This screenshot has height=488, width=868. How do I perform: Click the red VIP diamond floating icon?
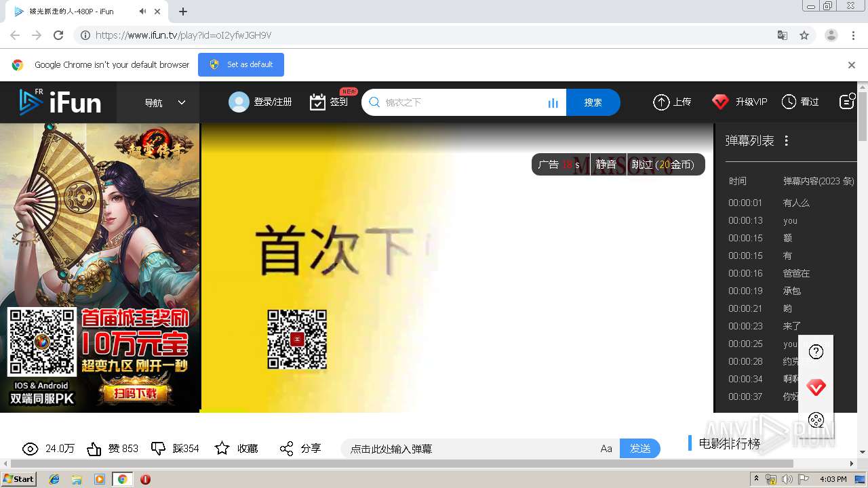816,388
